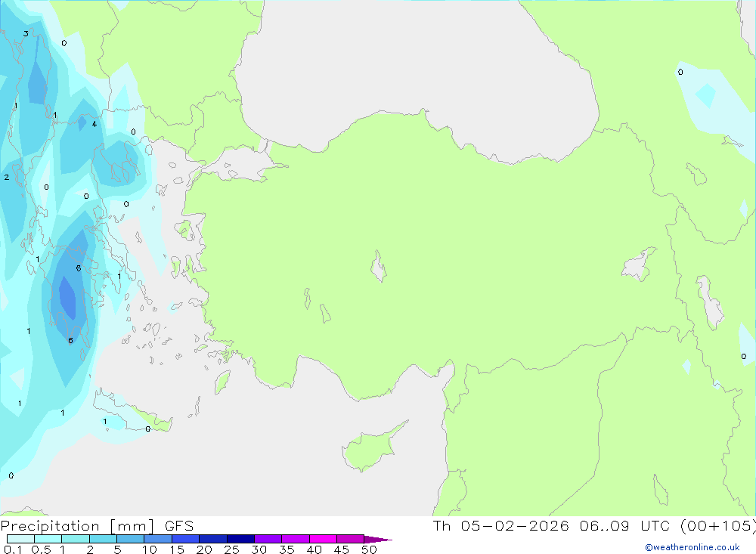Select the 2–5 mm legend color swatch
The width and height of the screenshot is (756, 554).
coord(103,539)
